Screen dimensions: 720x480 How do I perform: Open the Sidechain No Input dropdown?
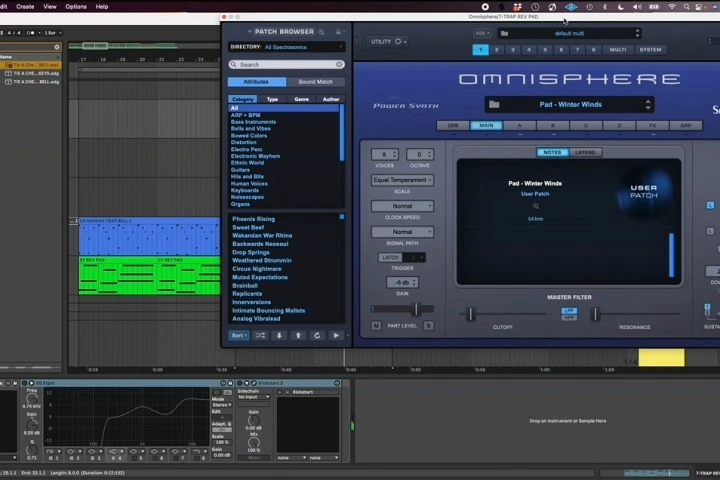(x=254, y=397)
